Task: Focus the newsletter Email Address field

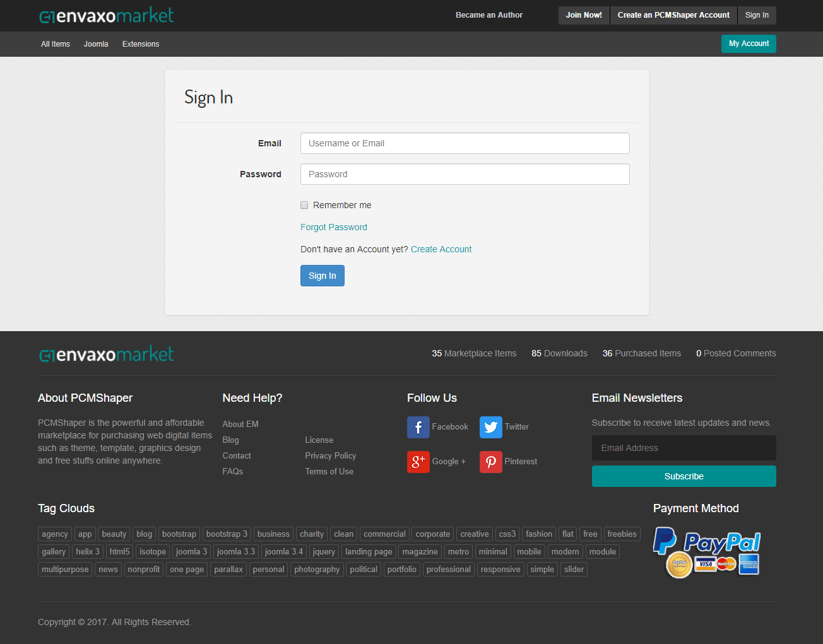Action: click(684, 448)
